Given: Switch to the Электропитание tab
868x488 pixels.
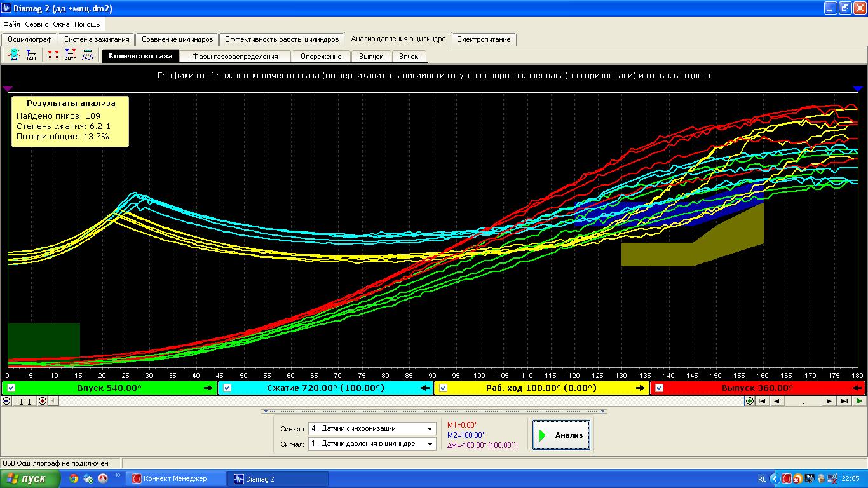Looking at the screenshot, I should (484, 39).
